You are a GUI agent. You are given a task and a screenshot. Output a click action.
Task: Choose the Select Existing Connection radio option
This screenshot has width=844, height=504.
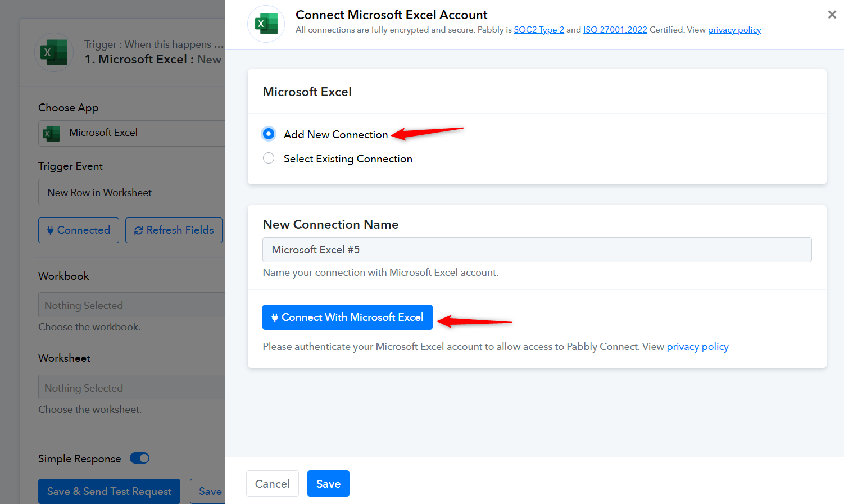(x=269, y=158)
